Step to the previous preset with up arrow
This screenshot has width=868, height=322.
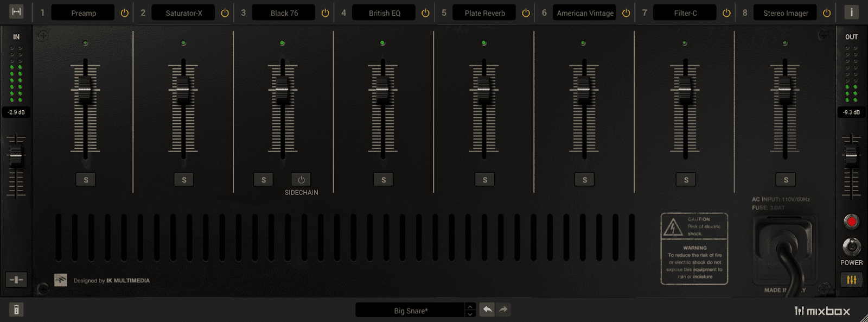(470, 307)
